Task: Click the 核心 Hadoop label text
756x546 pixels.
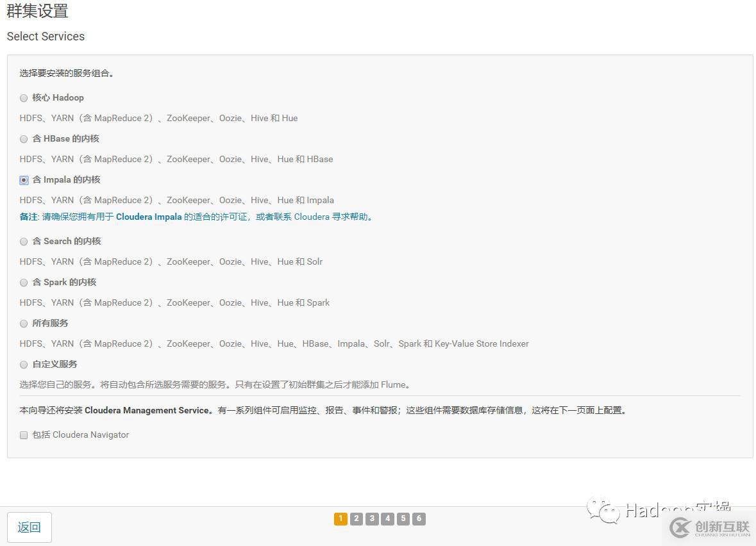Action: click(58, 98)
